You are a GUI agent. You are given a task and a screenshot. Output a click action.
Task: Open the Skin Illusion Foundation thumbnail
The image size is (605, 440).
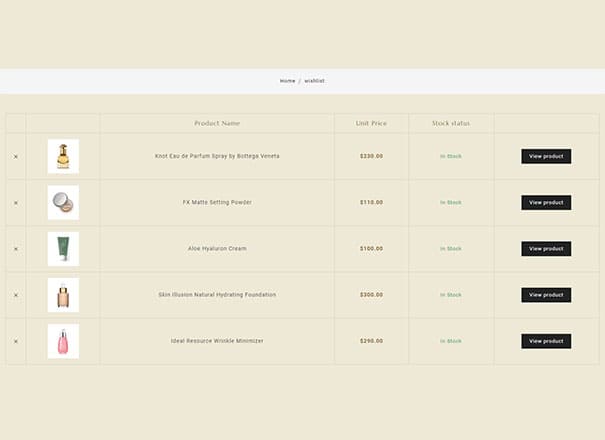(x=63, y=295)
